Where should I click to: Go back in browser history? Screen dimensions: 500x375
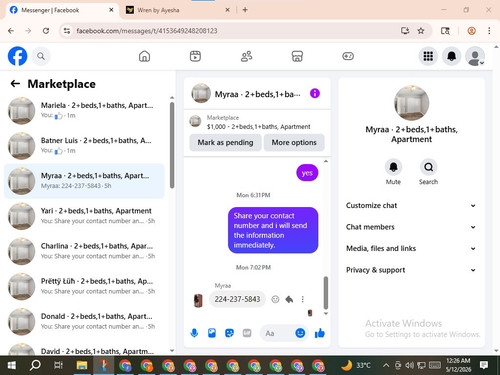pos(11,31)
